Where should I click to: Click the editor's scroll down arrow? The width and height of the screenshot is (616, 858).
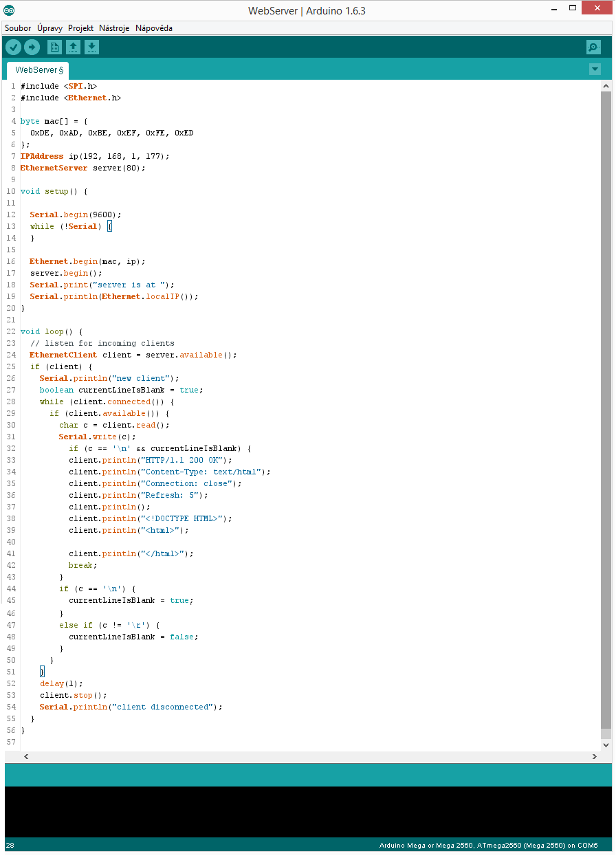[606, 745]
